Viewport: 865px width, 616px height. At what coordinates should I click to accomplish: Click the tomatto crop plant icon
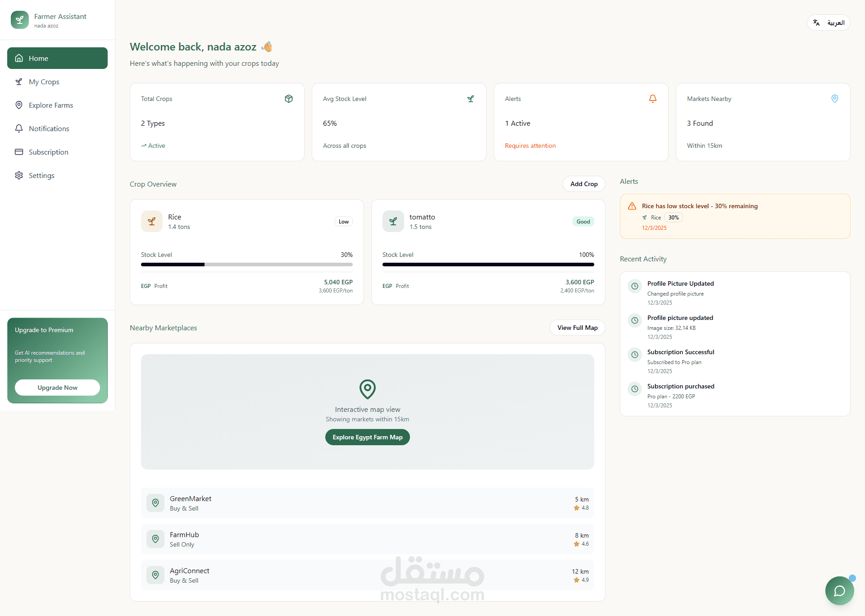click(x=393, y=221)
